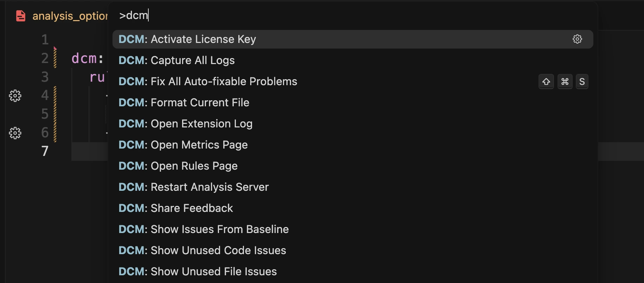
Task: Click the S key badge on Fix All row
Action: [582, 81]
